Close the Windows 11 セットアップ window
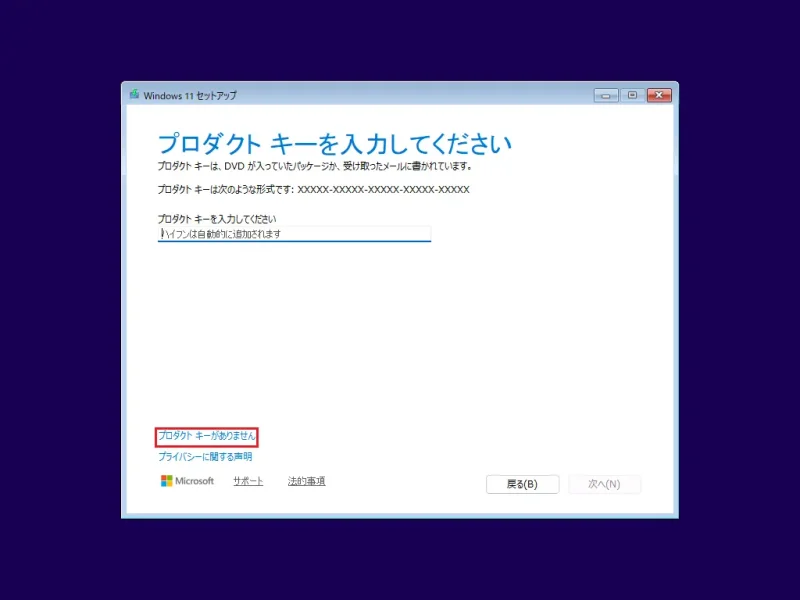Viewport: 800px width, 600px height. [x=658, y=95]
